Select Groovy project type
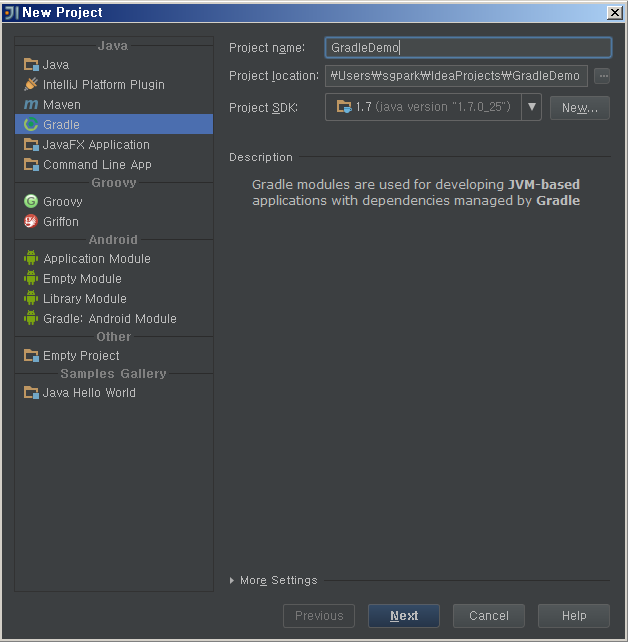 tap(114, 201)
